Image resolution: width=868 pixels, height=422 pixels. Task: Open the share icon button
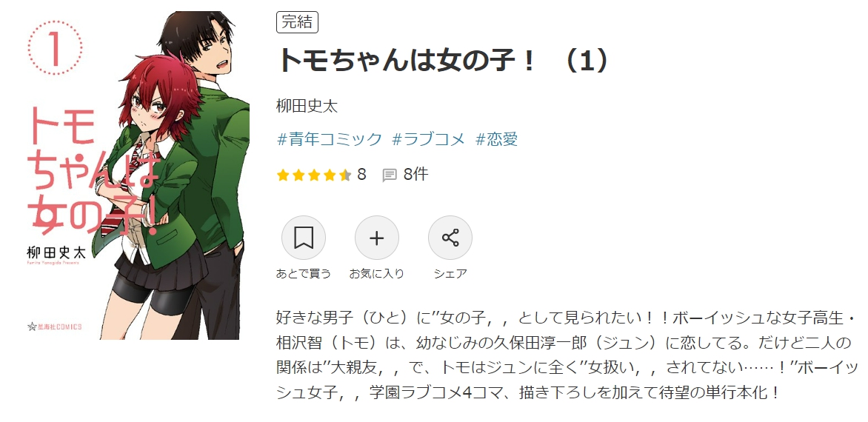[450, 238]
